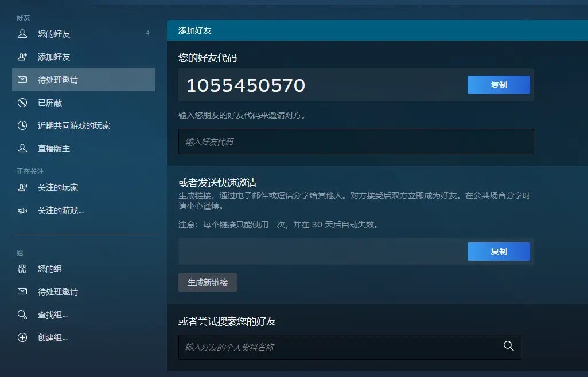
Task: Click the add-person icon for 添加好友
Action: 22,57
